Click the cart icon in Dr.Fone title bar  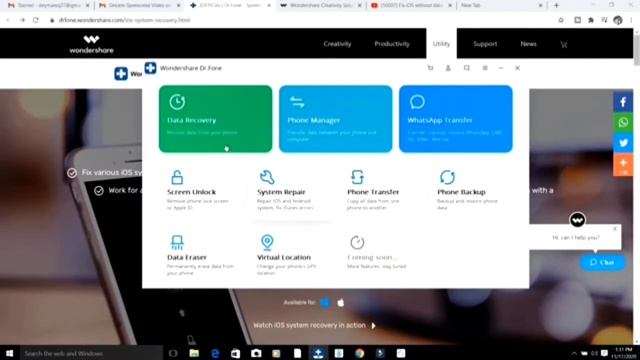430,68
